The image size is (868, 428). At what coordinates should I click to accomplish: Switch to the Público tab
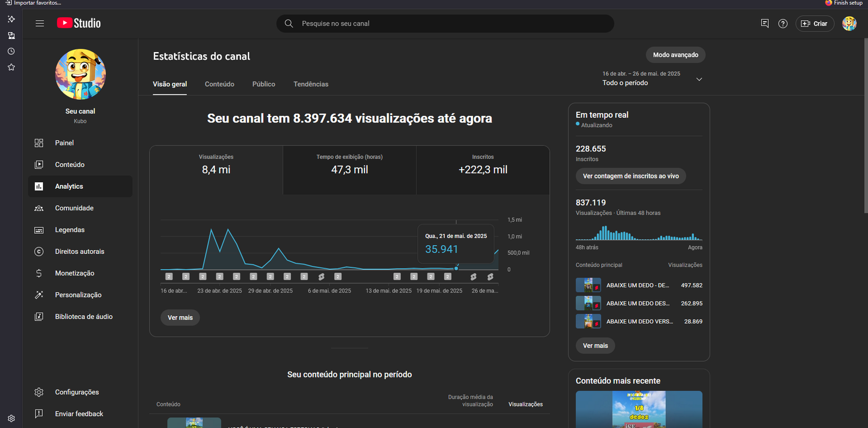[264, 84]
